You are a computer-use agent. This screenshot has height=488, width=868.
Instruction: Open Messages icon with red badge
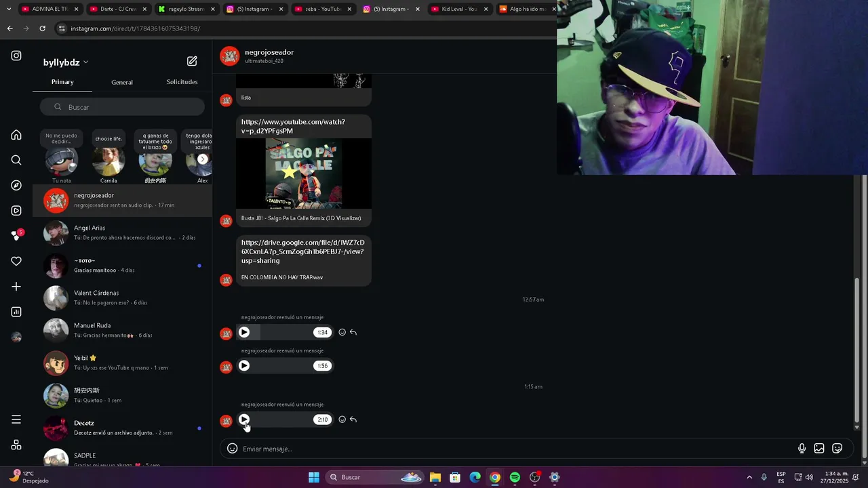(x=17, y=235)
